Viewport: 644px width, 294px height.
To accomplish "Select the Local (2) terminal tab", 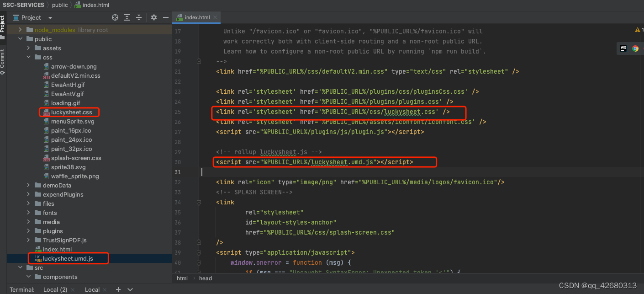I will tap(55, 289).
